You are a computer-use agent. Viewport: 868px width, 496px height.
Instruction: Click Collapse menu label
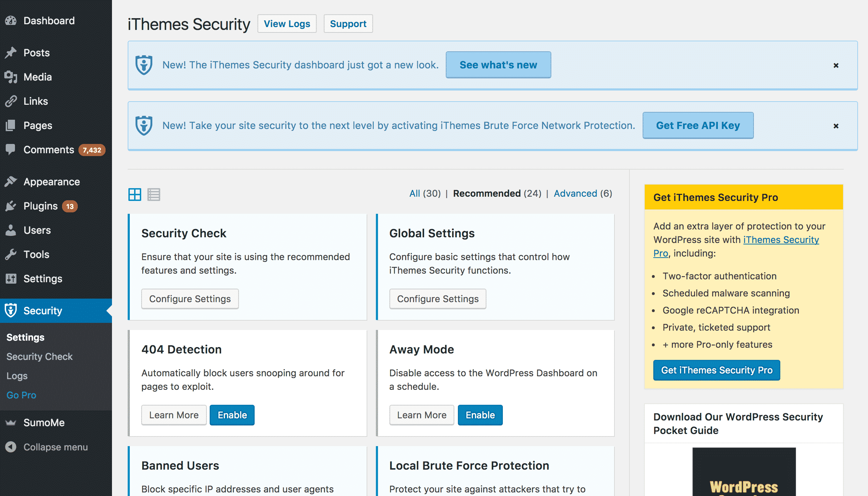[x=56, y=447]
